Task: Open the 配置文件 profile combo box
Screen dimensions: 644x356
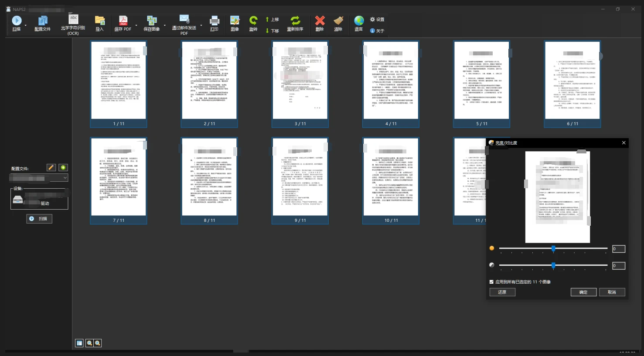Action: pos(39,178)
